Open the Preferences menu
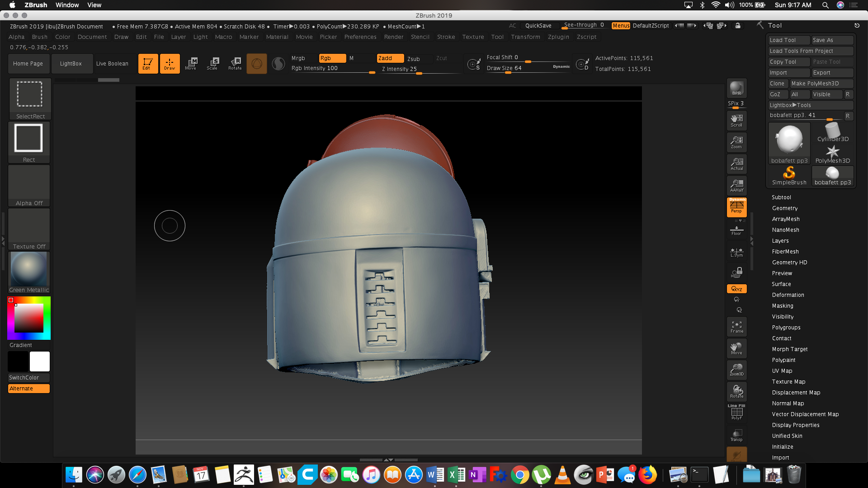This screenshot has height=488, width=868. pos(360,37)
